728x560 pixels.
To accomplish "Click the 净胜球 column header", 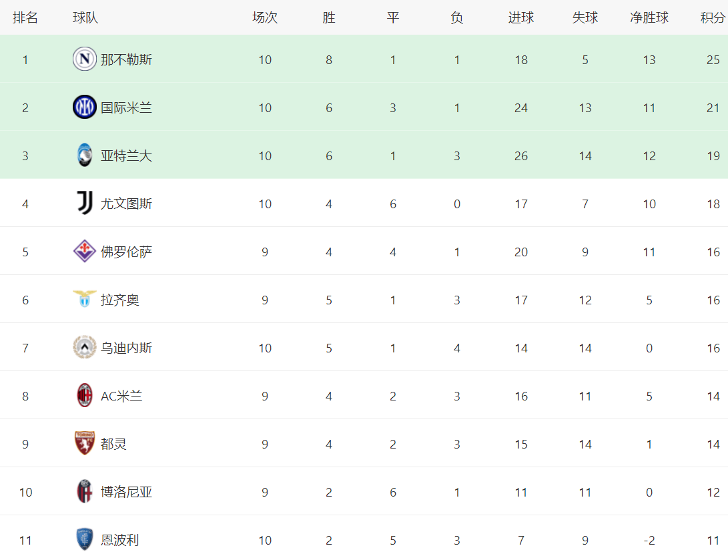I will click(x=649, y=17).
